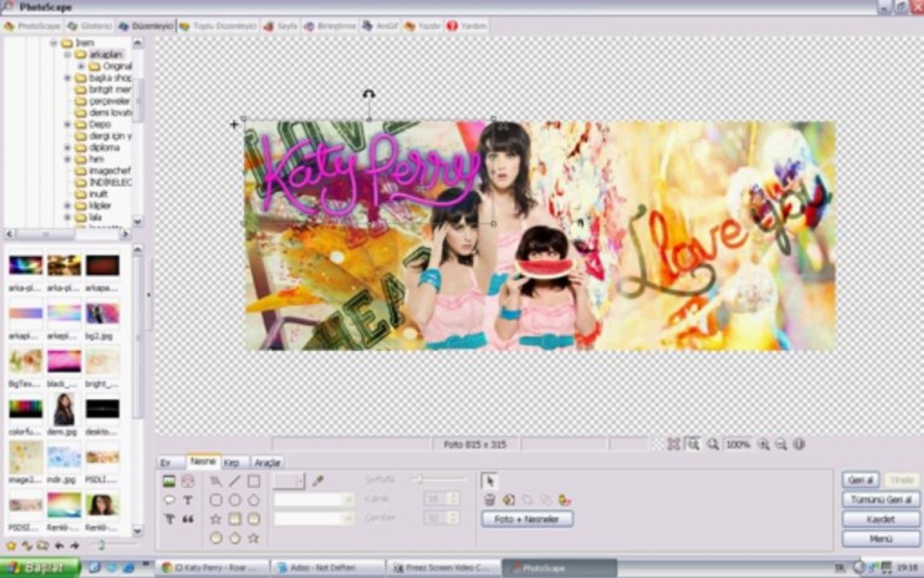This screenshot has height=578, width=924.
Task: Expand the lala folder node
Action: click(x=67, y=218)
